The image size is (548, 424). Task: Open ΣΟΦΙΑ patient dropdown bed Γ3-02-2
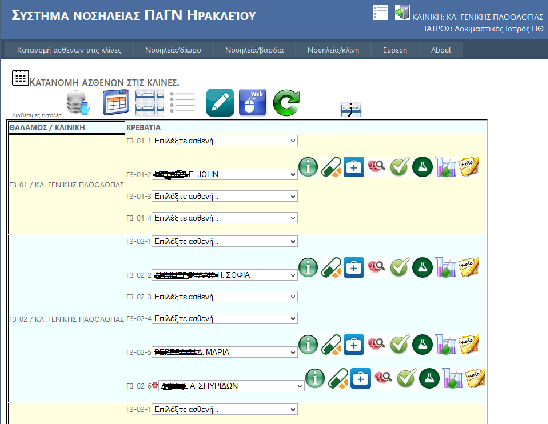[x=224, y=275]
